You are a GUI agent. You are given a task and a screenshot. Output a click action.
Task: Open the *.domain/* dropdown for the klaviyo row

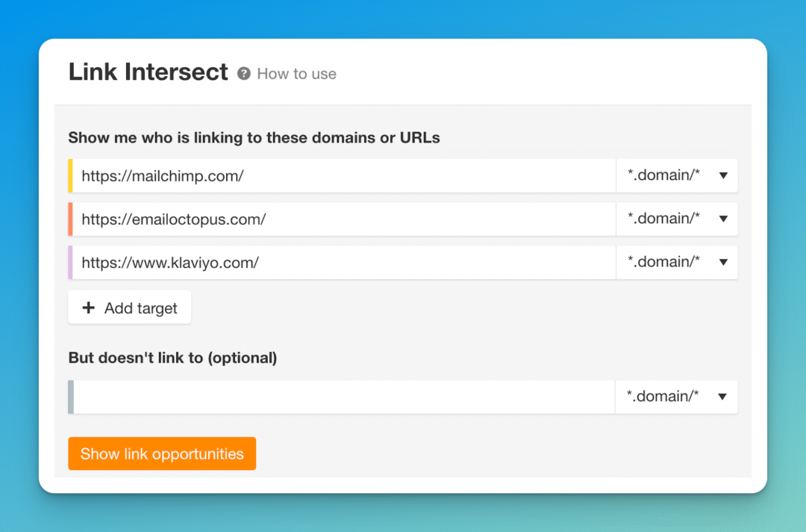[675, 262]
